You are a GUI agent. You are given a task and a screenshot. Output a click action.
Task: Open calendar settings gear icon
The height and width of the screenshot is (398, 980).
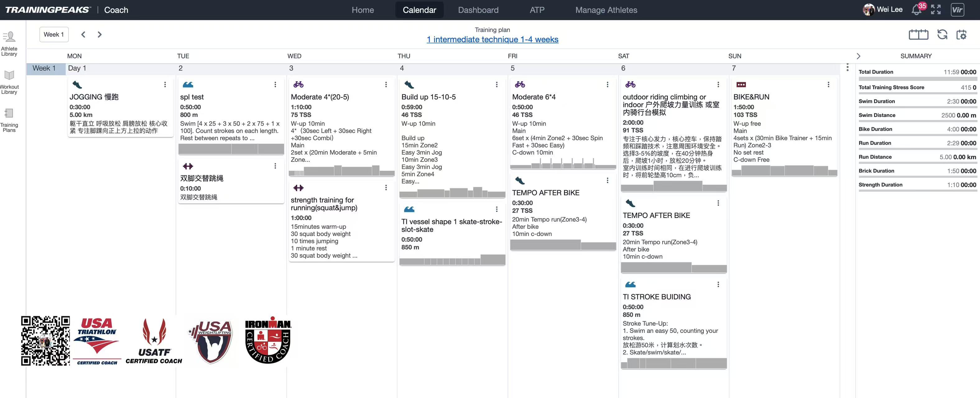pos(961,35)
